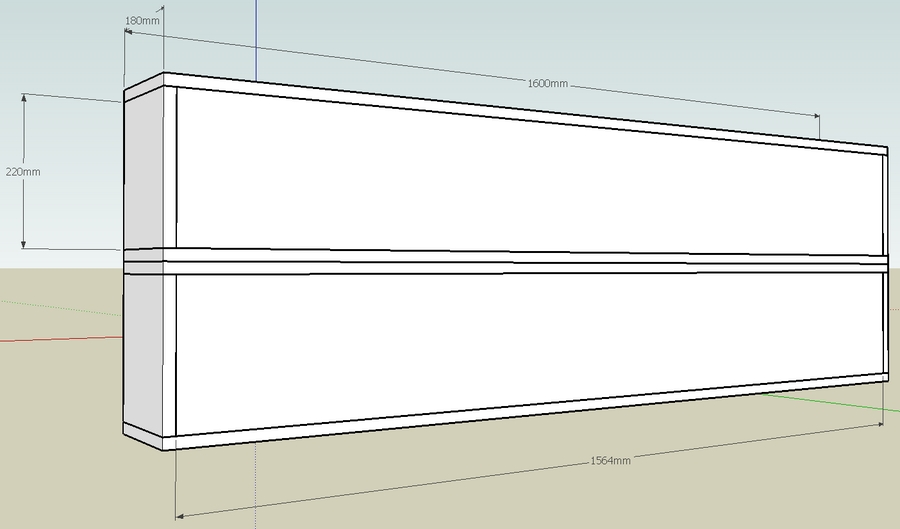The width and height of the screenshot is (900, 529).
Task: Select the 180mm dimension label
Action: [x=142, y=21]
